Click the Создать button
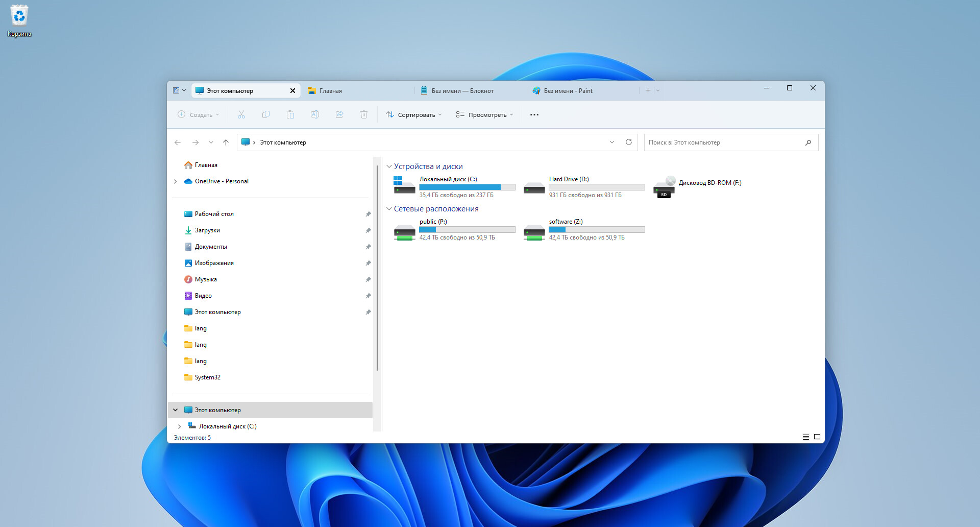 199,115
